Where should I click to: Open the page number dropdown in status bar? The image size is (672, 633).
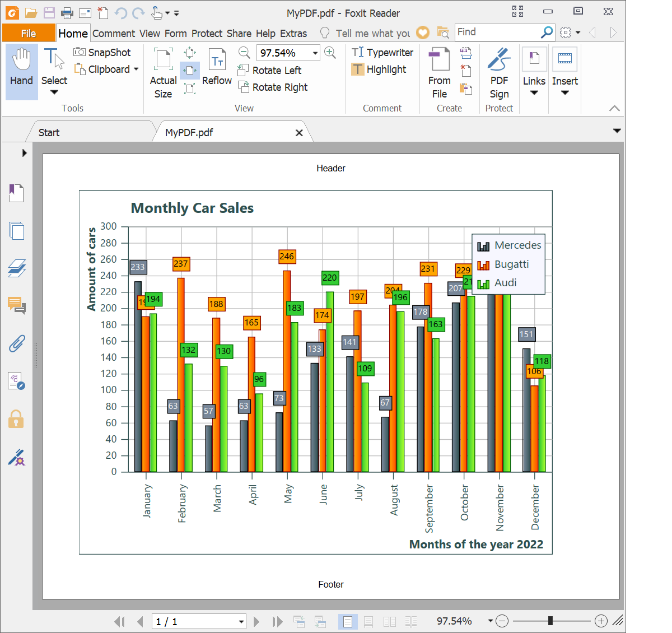tap(241, 622)
